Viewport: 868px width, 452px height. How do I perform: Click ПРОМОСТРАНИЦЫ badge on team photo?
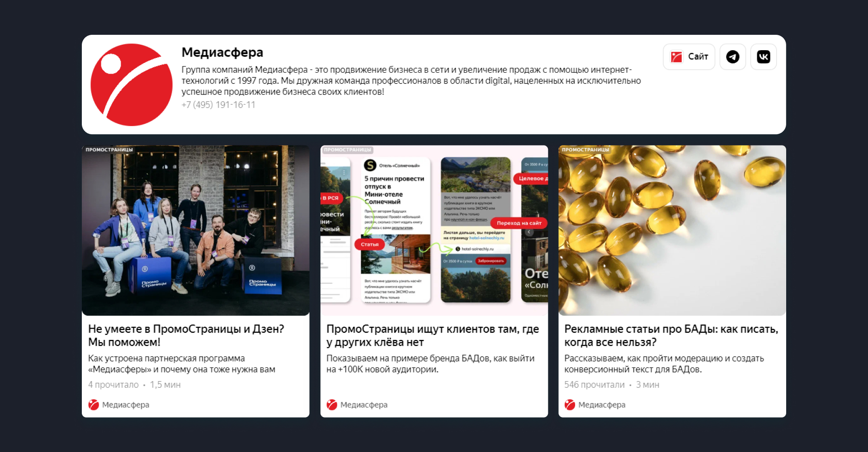[x=109, y=150]
